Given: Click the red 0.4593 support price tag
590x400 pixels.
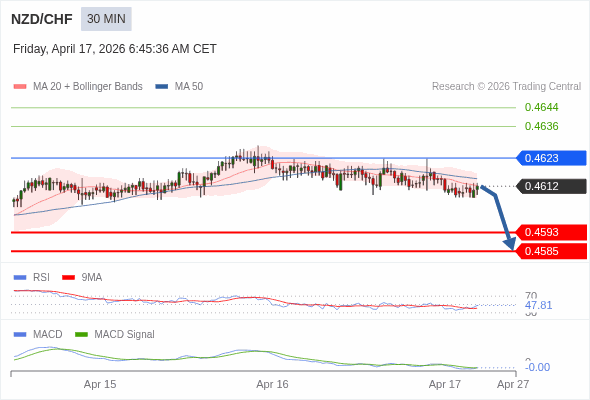Looking at the screenshot, I should (551, 232).
